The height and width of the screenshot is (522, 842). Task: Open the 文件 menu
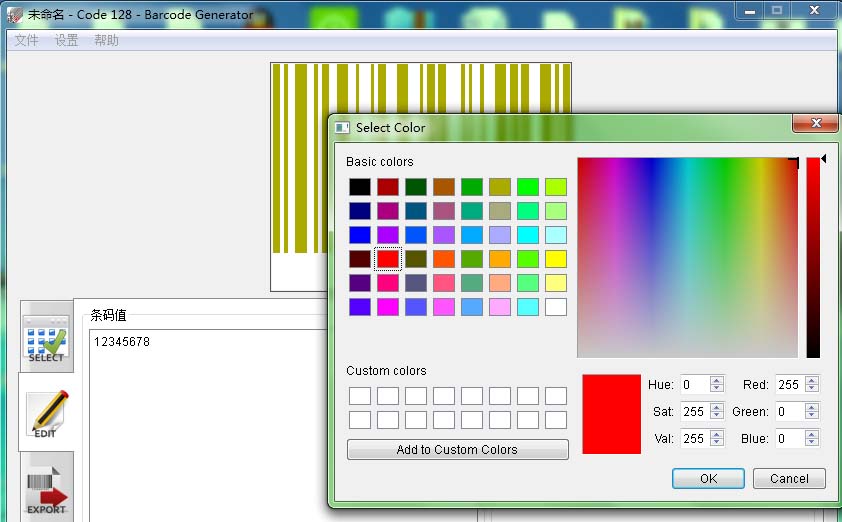(26, 40)
